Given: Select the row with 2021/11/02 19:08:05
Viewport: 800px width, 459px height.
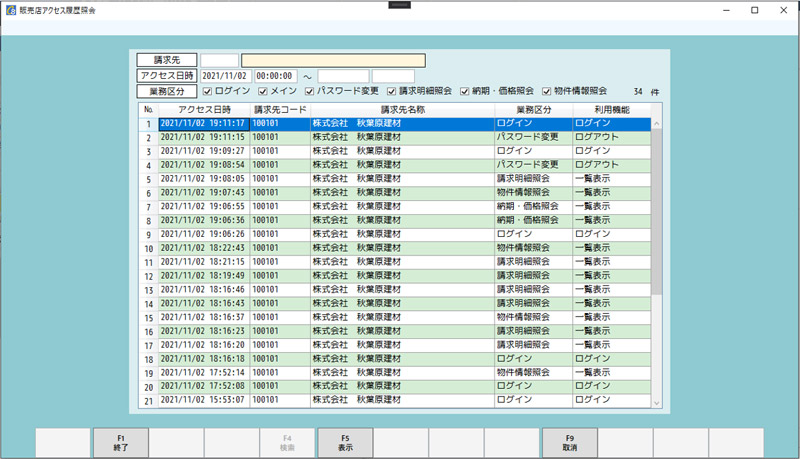Looking at the screenshot, I should click(395, 178).
